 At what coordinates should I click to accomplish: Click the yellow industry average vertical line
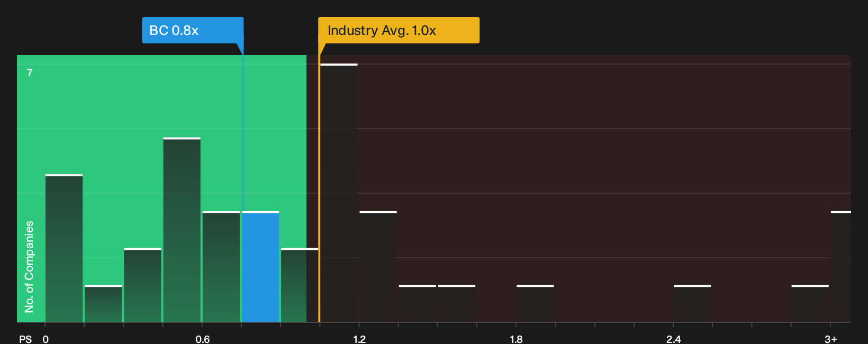319,188
